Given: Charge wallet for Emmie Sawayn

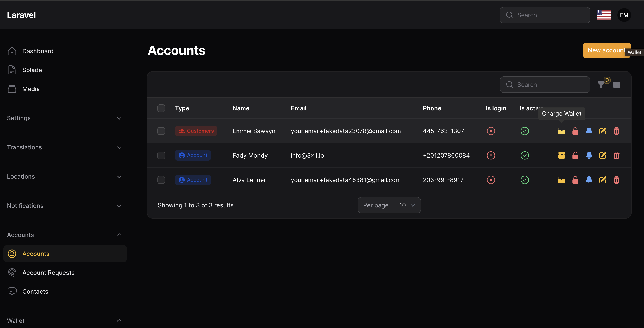Looking at the screenshot, I should [x=561, y=131].
